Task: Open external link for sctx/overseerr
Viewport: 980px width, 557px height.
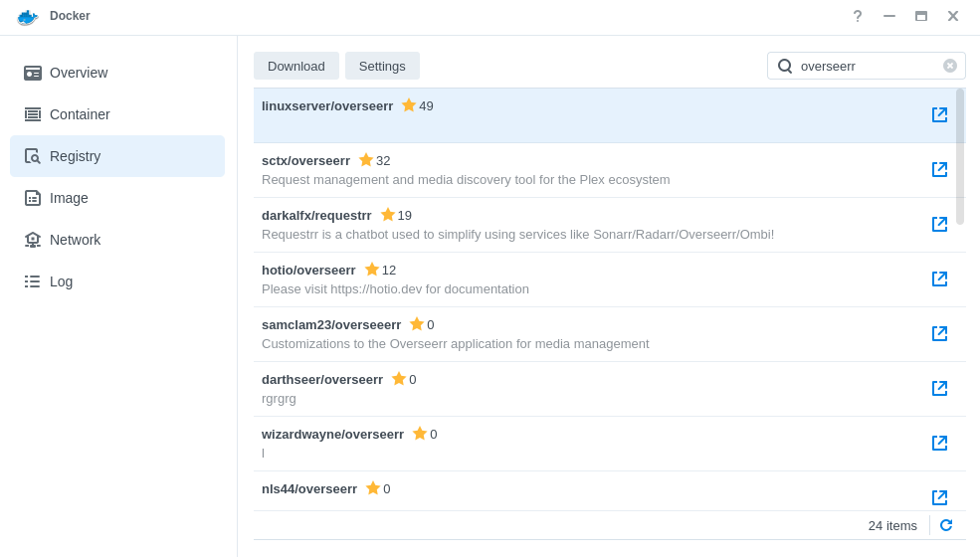Action: 939,169
